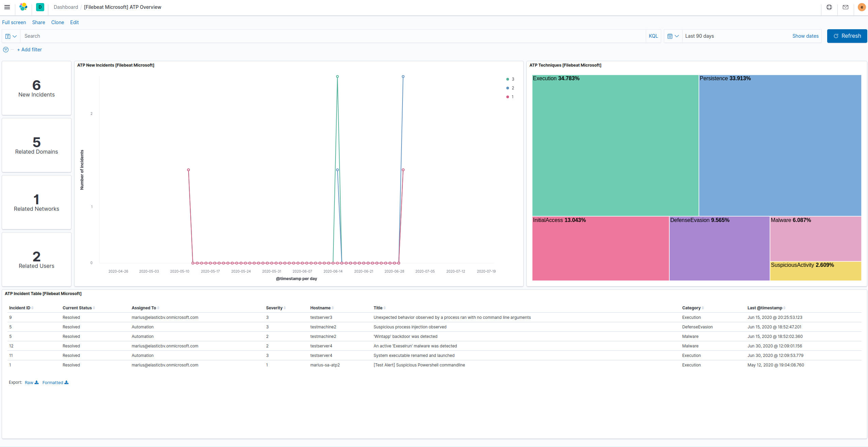Image resolution: width=868 pixels, height=447 pixels.
Task: Open the saved query management icon
Action: [8, 36]
